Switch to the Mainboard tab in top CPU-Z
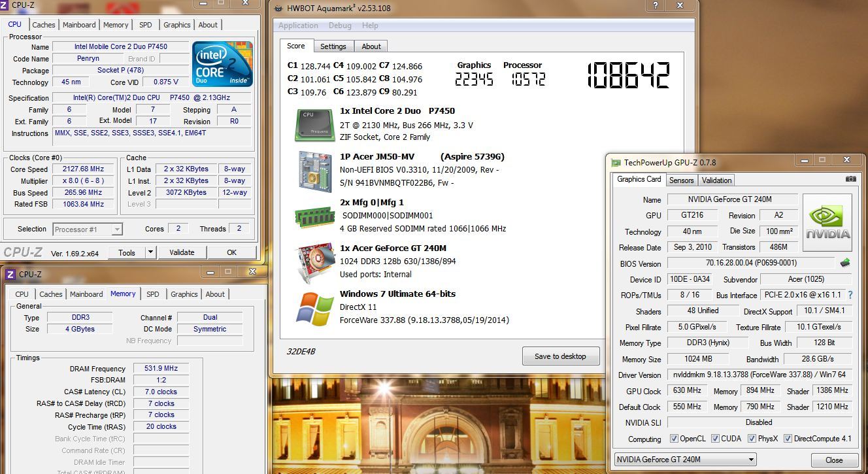This screenshot has height=474, width=868. point(79,25)
